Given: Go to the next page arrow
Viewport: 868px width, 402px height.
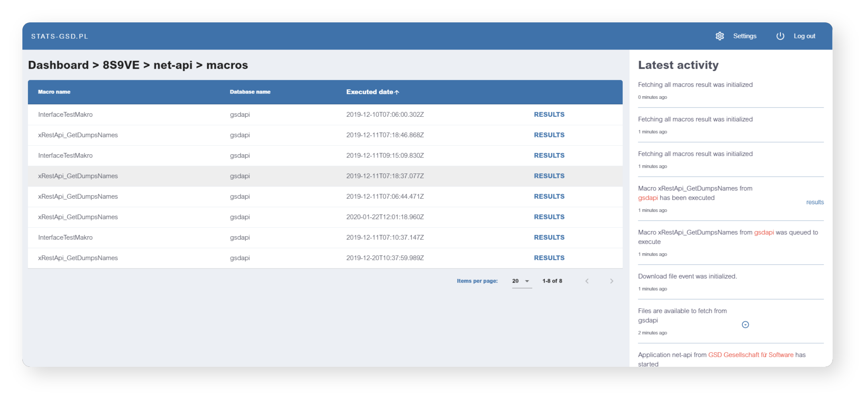Looking at the screenshot, I should pyautogui.click(x=611, y=281).
